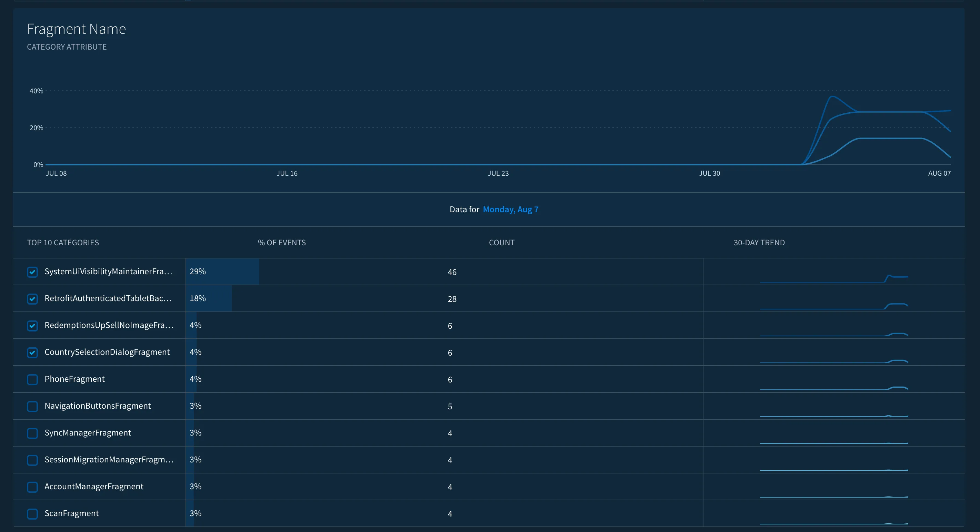Click the 29% events bar for SystemUiVisibility
The height and width of the screenshot is (532, 980).
coord(222,272)
